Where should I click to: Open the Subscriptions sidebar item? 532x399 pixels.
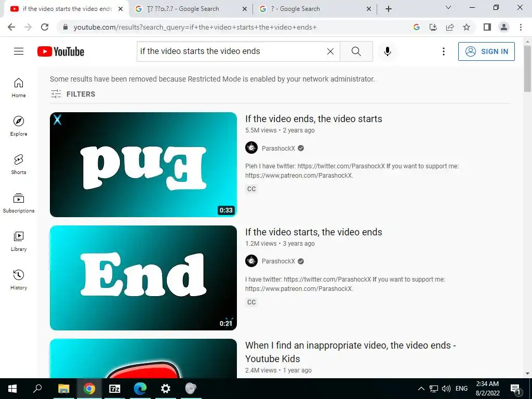[x=19, y=203]
